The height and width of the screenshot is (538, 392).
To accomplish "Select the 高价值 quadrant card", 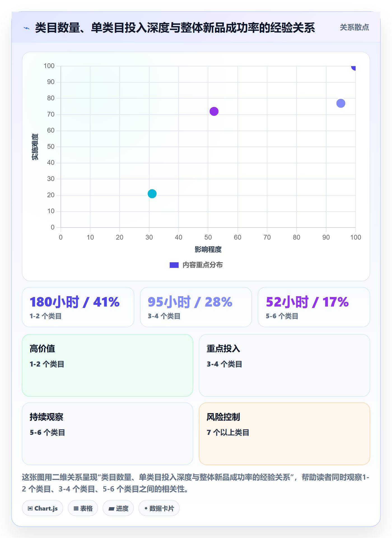I will pyautogui.click(x=108, y=365).
